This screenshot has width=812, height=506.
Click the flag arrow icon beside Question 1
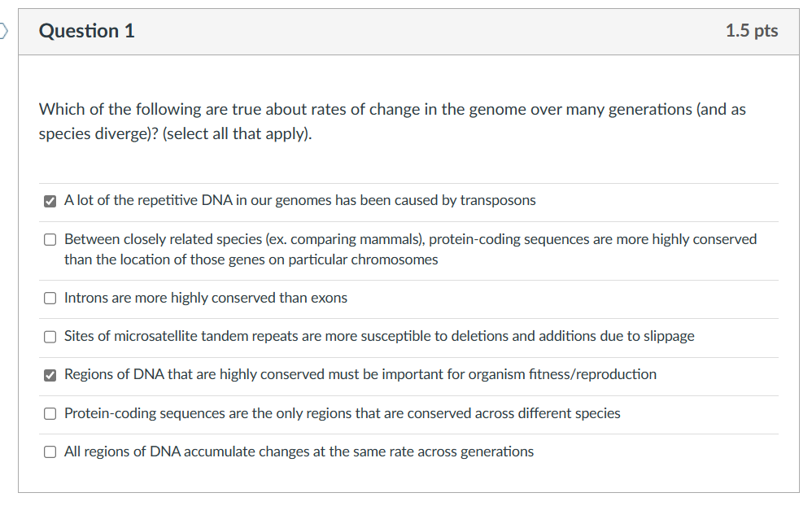pos(4,32)
